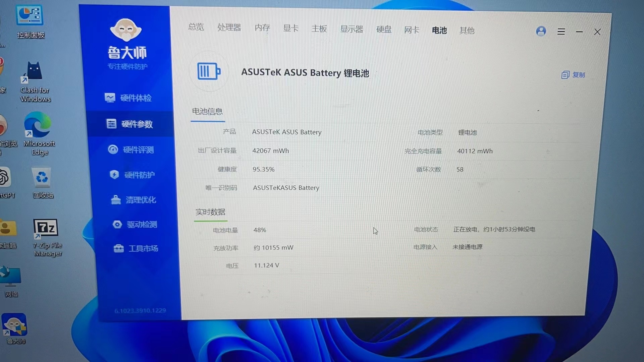
Task: Select 硬件参数 in the sidebar
Action: (130, 124)
